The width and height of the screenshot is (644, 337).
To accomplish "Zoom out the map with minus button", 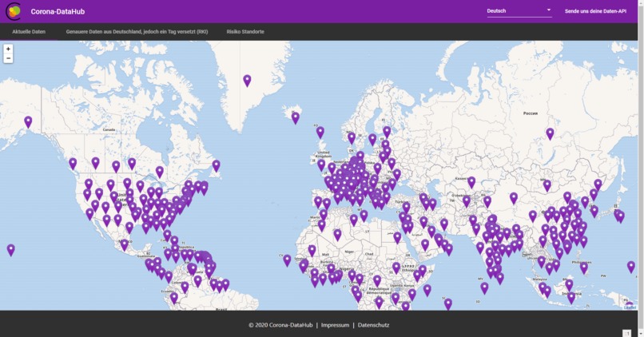I will [x=8, y=58].
